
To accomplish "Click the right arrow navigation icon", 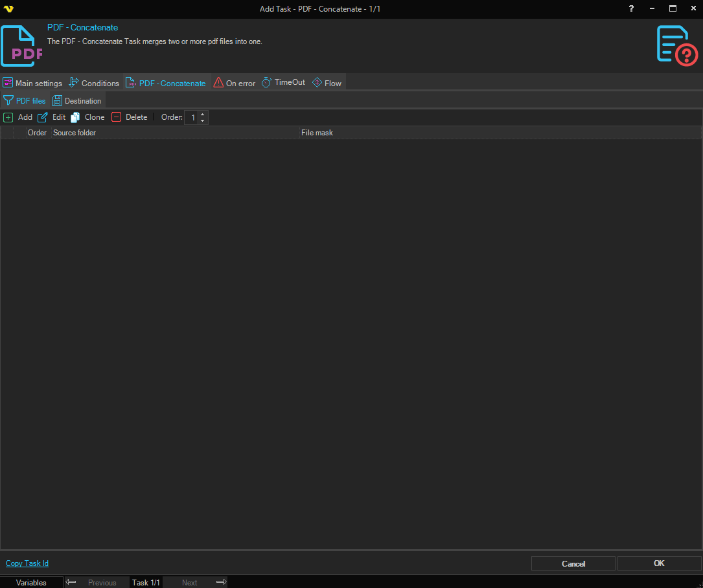I will (222, 582).
